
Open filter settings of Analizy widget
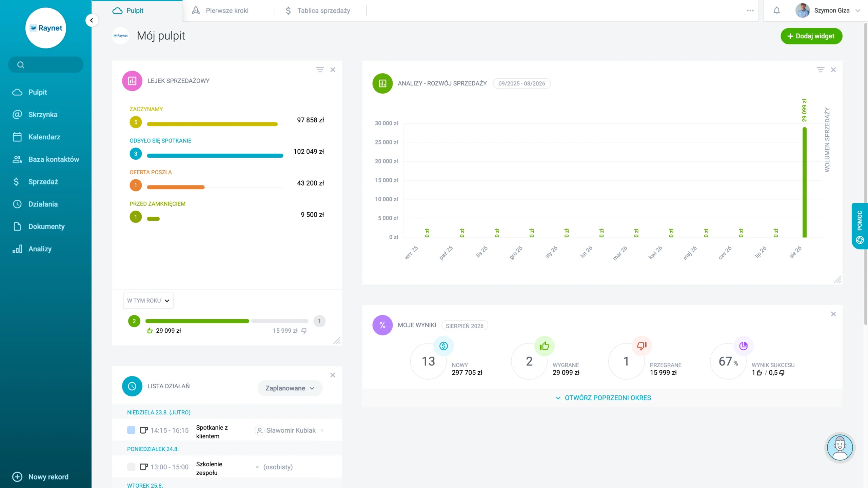coord(820,70)
